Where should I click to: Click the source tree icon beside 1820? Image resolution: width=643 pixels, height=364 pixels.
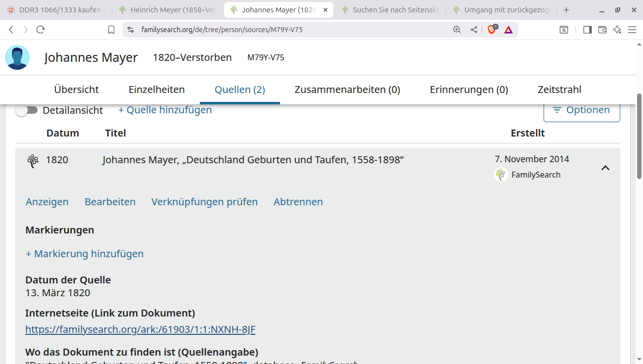click(33, 161)
